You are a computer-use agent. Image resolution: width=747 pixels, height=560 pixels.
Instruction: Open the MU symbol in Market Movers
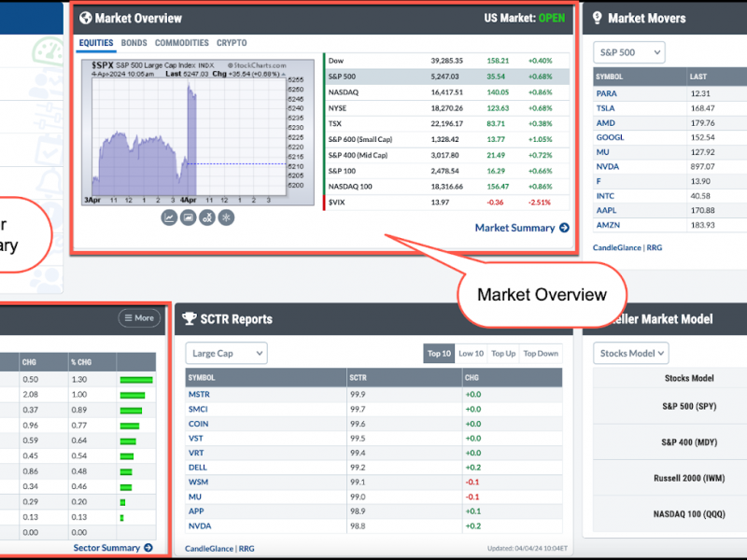point(602,152)
